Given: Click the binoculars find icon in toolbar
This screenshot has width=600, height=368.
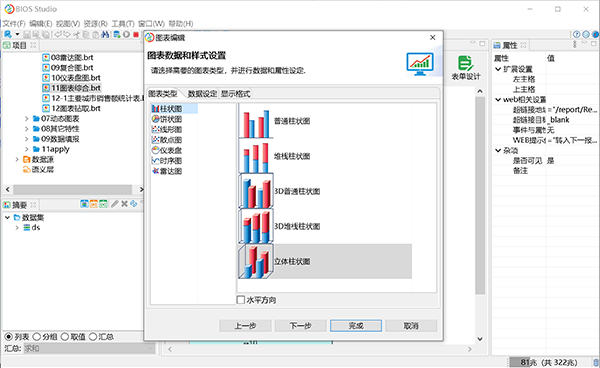Looking at the screenshot, I should click(x=105, y=34).
